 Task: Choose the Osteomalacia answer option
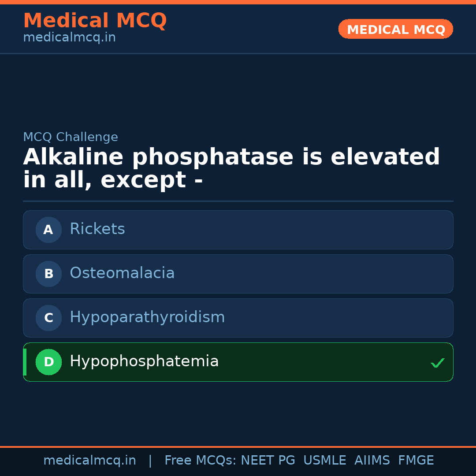tap(122, 273)
